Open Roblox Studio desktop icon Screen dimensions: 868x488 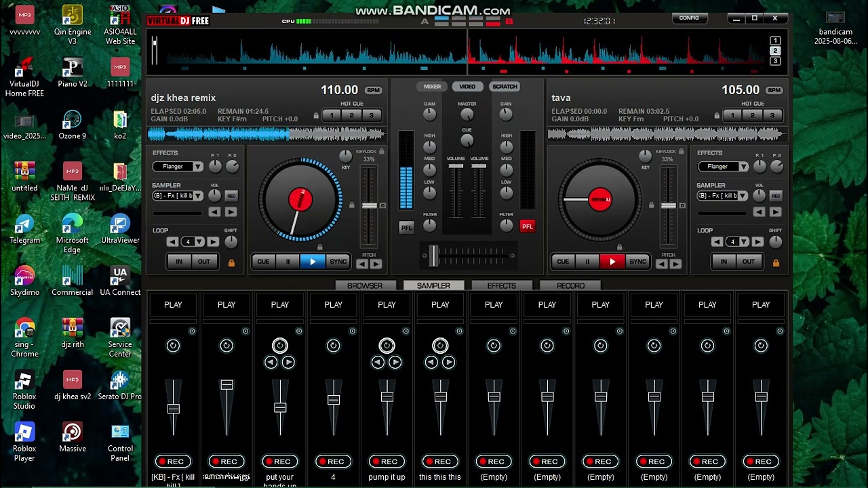click(24, 390)
